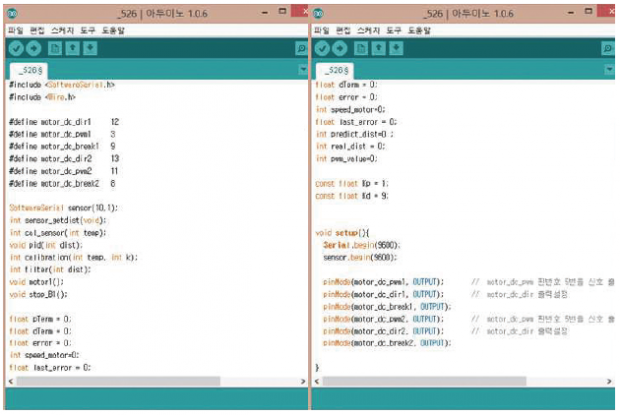Click 'float pTerm = 0;' line

pyautogui.click(x=40, y=319)
